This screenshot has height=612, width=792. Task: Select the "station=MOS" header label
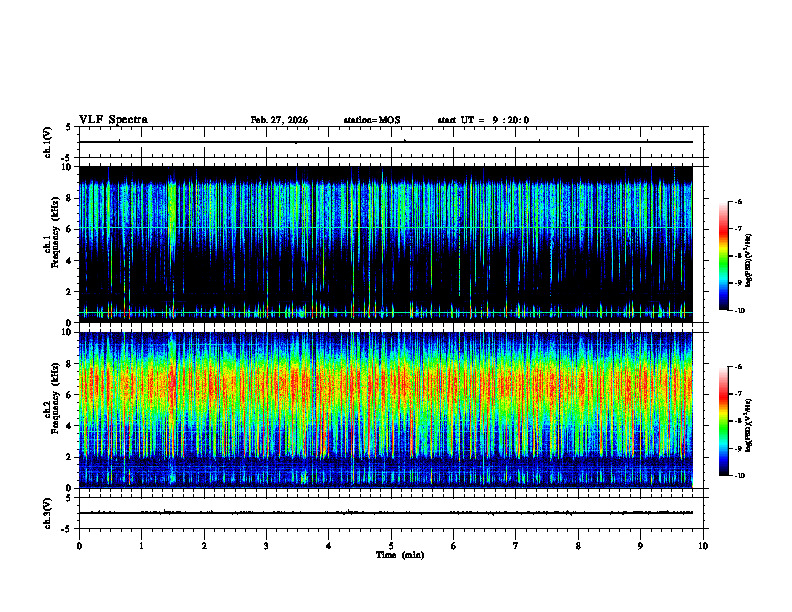(x=372, y=120)
